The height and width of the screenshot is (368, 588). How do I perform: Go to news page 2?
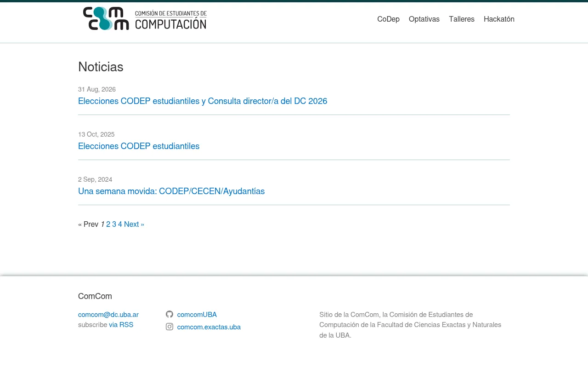click(x=108, y=224)
